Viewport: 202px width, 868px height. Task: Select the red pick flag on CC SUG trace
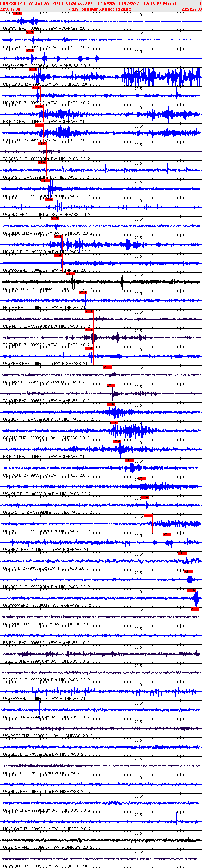coord(113,423)
